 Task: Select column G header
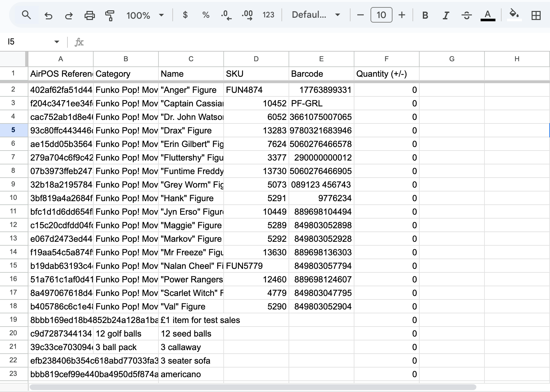[452, 59]
